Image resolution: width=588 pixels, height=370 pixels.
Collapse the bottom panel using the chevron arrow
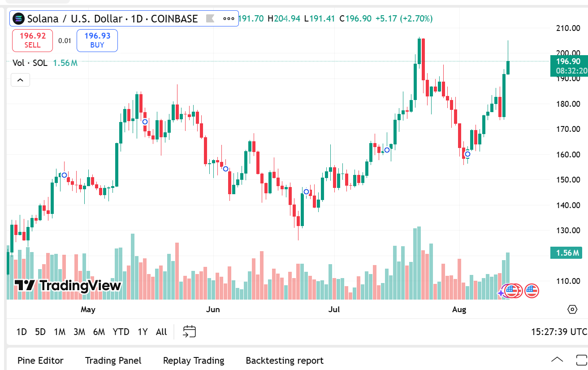(x=557, y=360)
